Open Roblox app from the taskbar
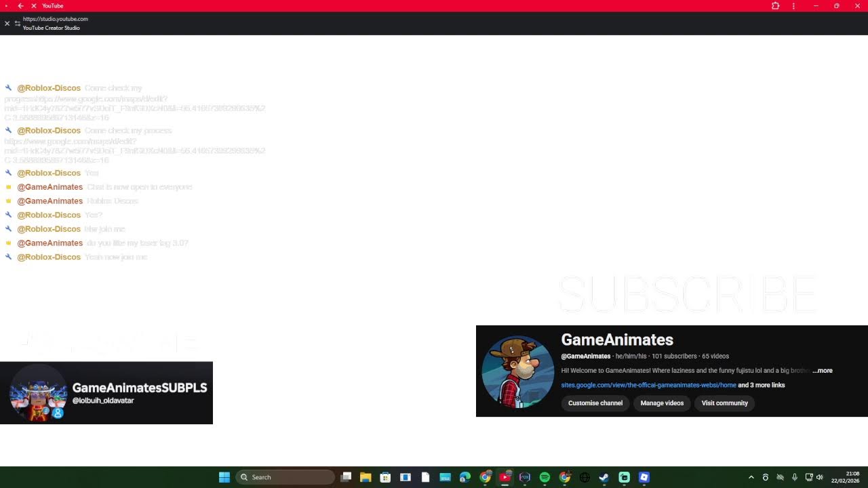The image size is (868, 488). 644,477
